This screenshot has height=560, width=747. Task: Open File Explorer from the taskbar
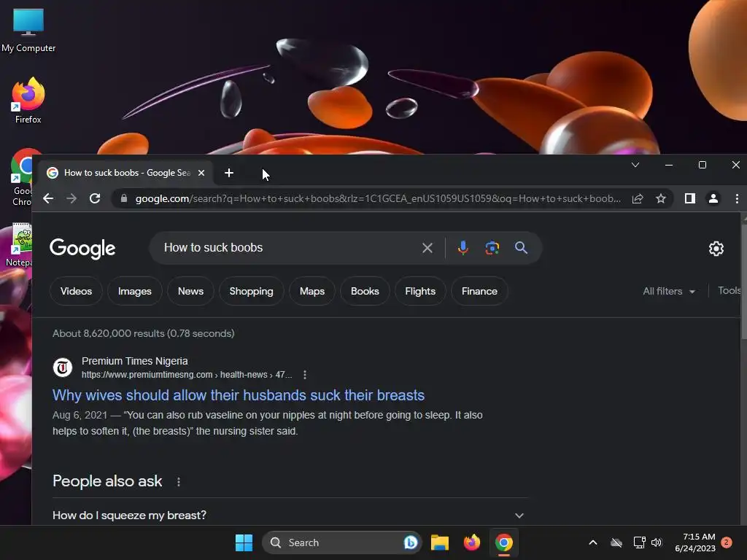(x=440, y=542)
